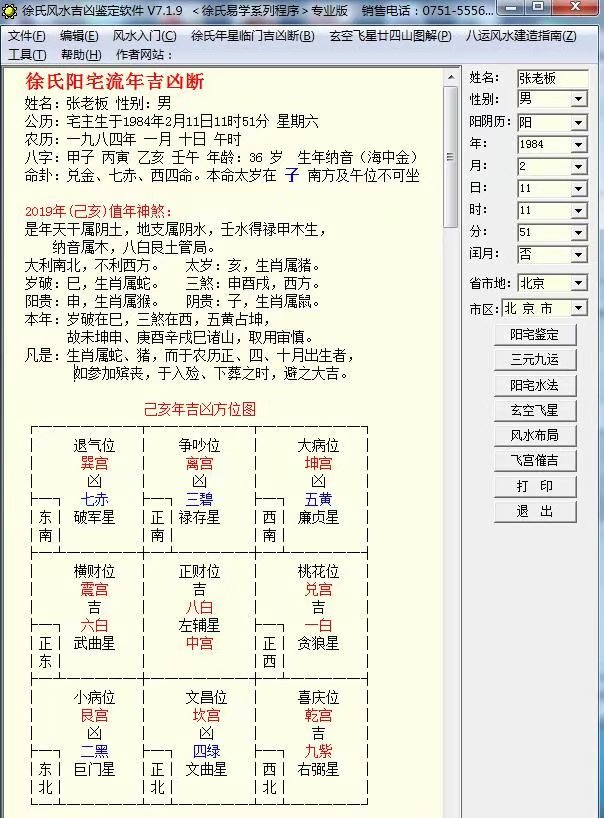
Task: Click the 阳宅鉴定 button
Action: [534, 335]
